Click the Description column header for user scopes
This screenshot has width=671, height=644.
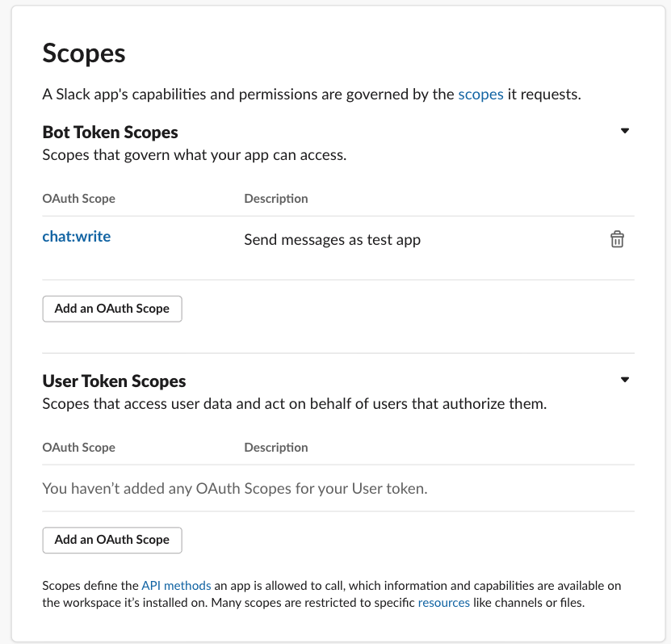coord(275,447)
